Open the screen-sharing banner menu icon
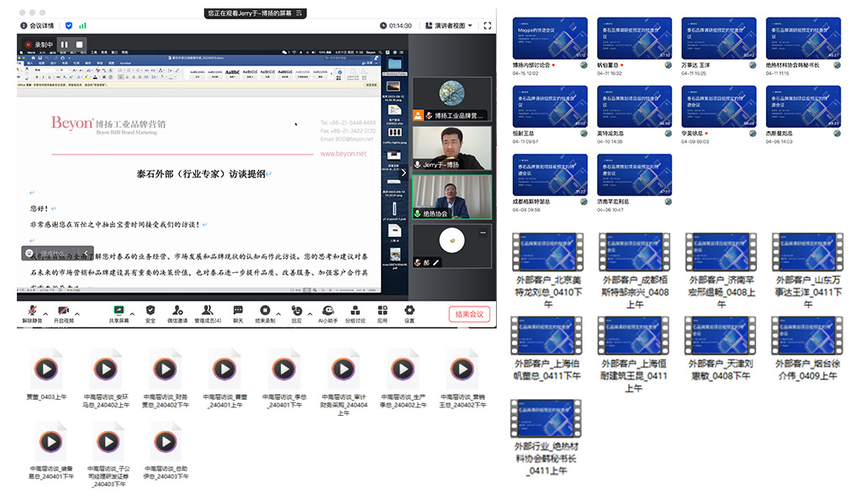Image resolution: width=861 pixels, height=504 pixels. tap(298, 13)
